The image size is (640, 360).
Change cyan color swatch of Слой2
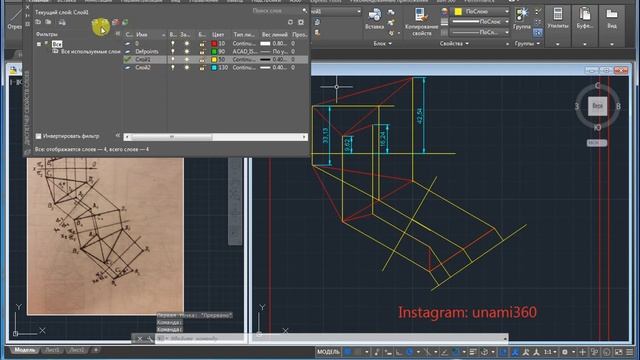tap(214, 67)
